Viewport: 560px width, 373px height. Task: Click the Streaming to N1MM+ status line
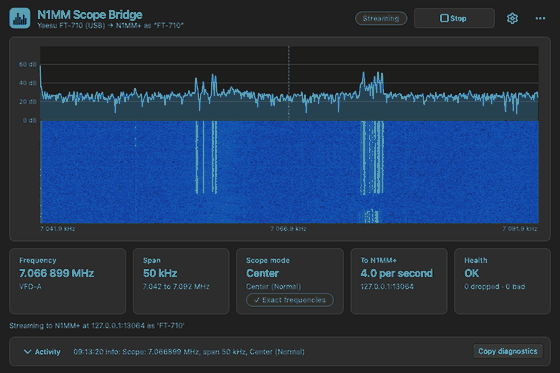click(97, 325)
